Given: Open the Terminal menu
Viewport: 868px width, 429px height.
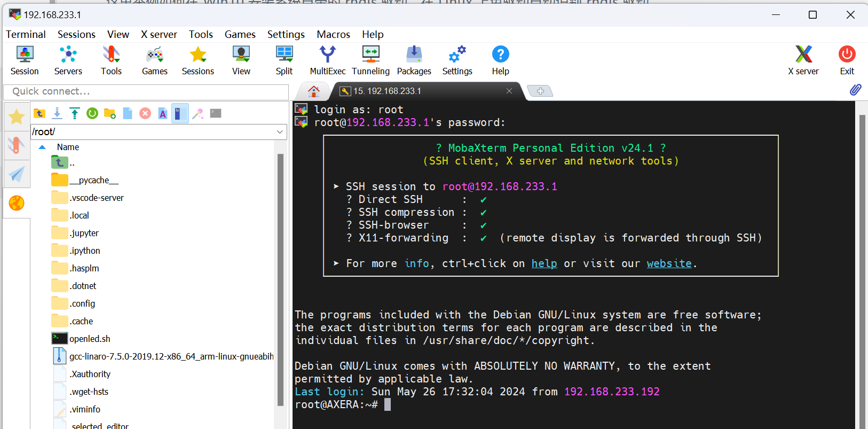Looking at the screenshot, I should (x=26, y=34).
